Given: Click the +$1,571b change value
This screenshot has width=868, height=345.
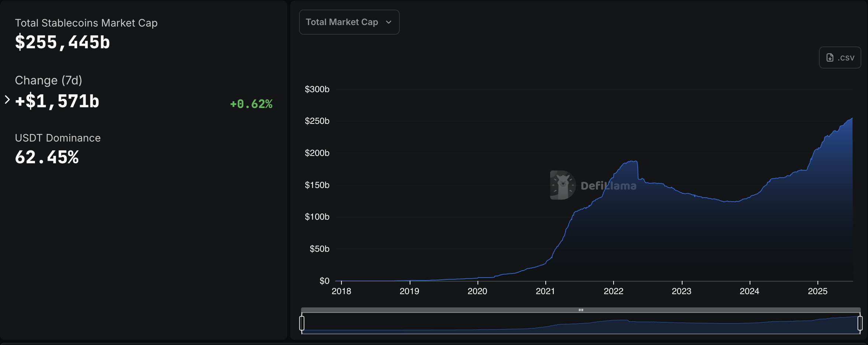Looking at the screenshot, I should pos(57,101).
